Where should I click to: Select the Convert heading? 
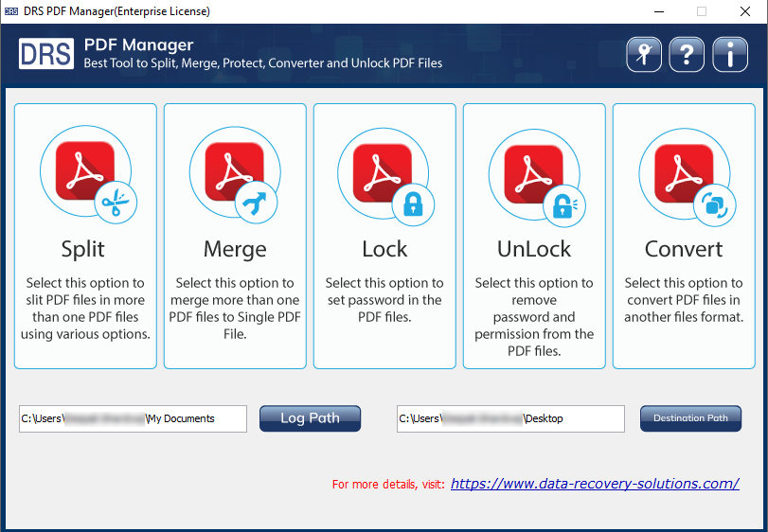pos(684,249)
